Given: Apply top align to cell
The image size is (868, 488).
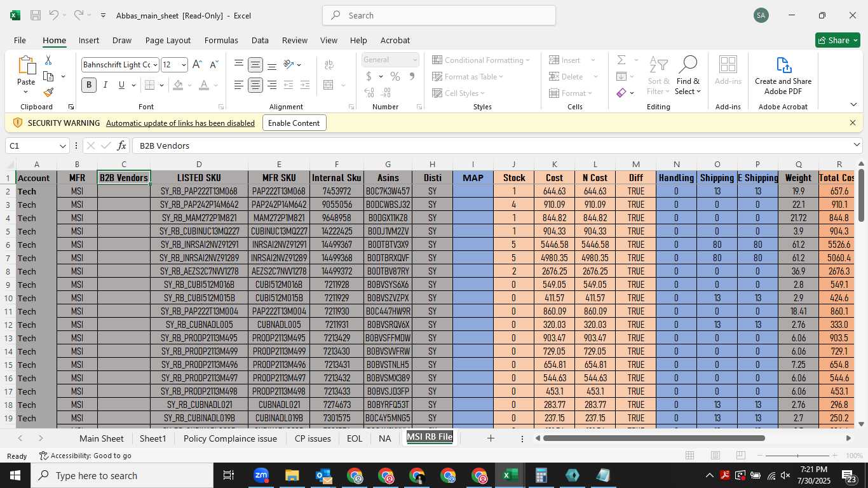Looking at the screenshot, I should click(x=239, y=64).
